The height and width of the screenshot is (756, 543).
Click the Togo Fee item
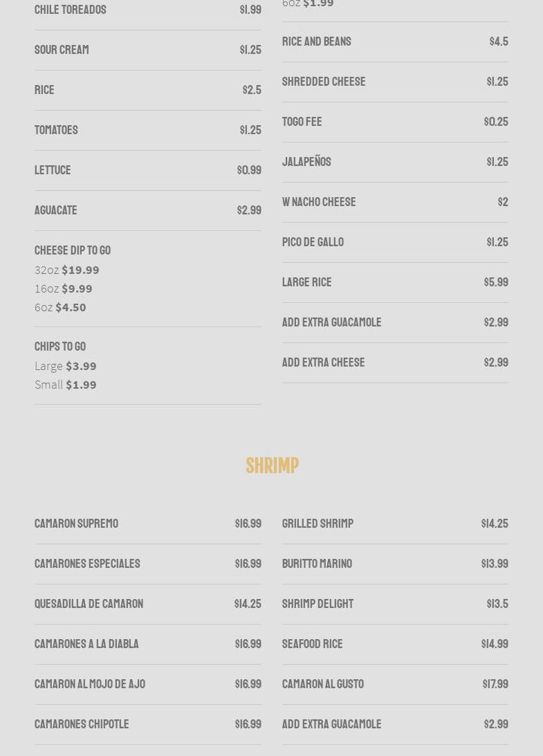(302, 122)
